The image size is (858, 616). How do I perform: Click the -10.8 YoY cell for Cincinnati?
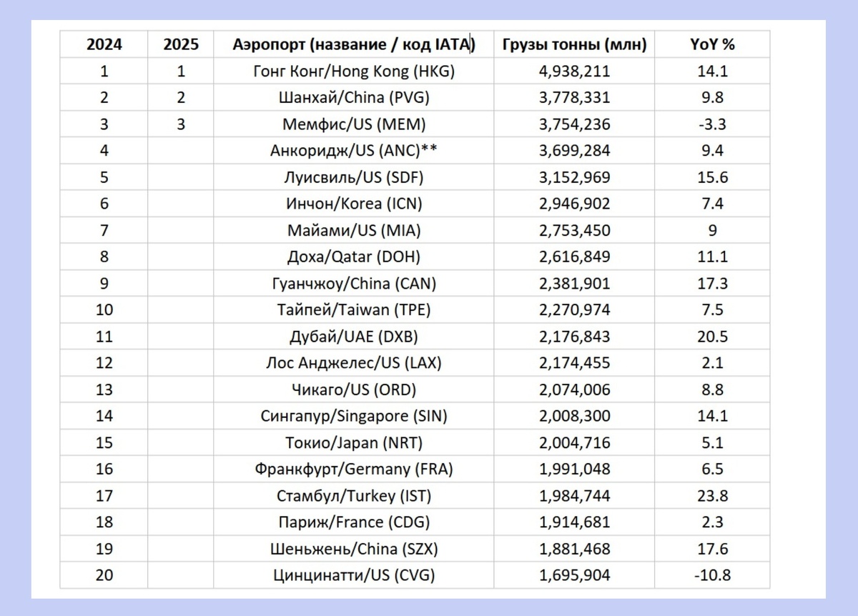713,575
